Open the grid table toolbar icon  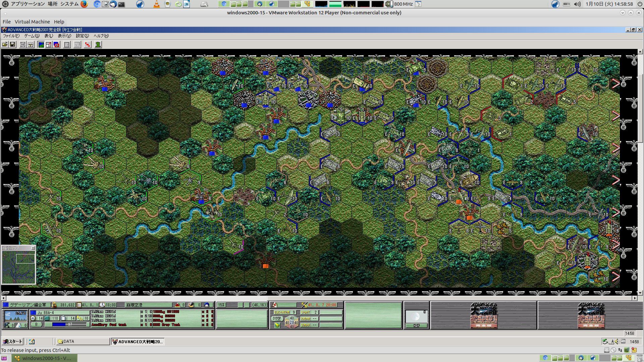pyautogui.click(x=67, y=45)
